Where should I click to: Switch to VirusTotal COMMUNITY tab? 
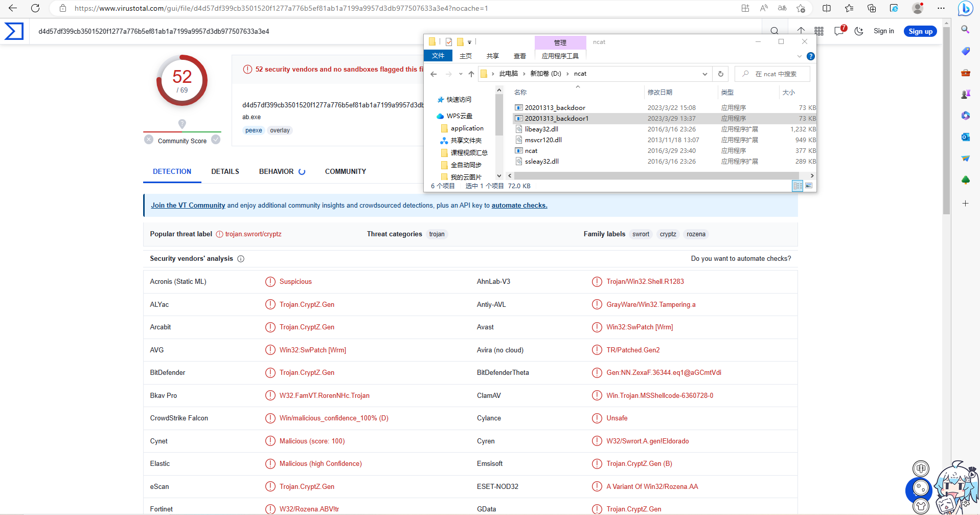point(346,171)
